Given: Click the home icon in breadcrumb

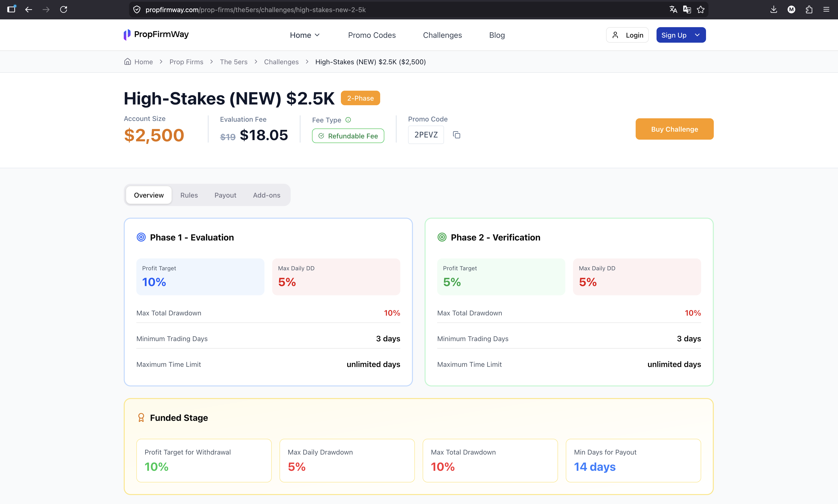Looking at the screenshot, I should coord(127,62).
